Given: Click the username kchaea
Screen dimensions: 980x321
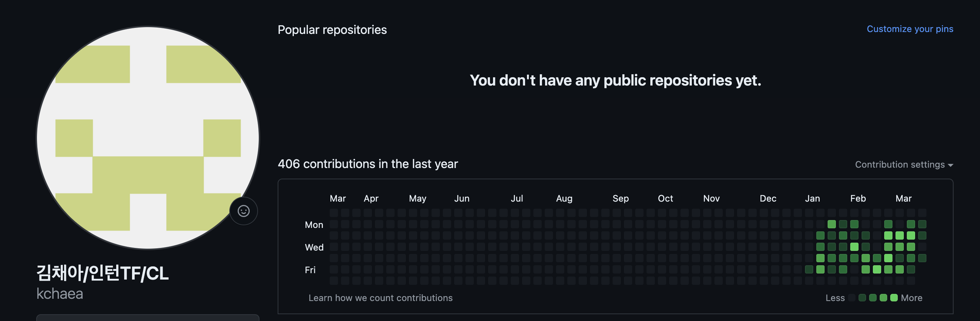Looking at the screenshot, I should point(60,293).
